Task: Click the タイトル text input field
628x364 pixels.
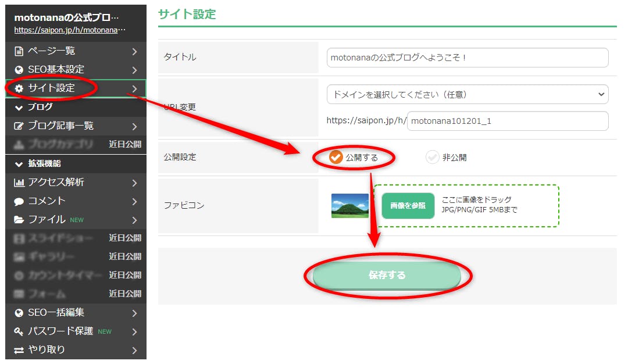Action: (467, 58)
